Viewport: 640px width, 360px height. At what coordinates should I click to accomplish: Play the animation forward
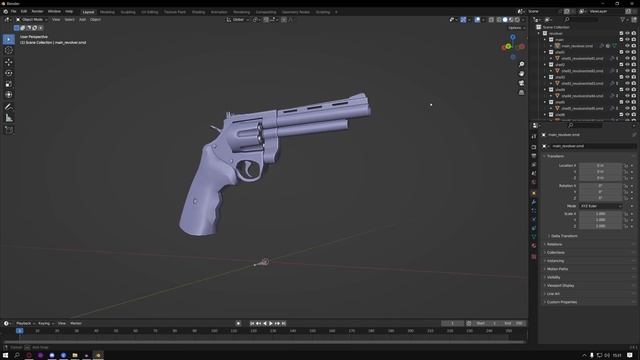(271, 323)
